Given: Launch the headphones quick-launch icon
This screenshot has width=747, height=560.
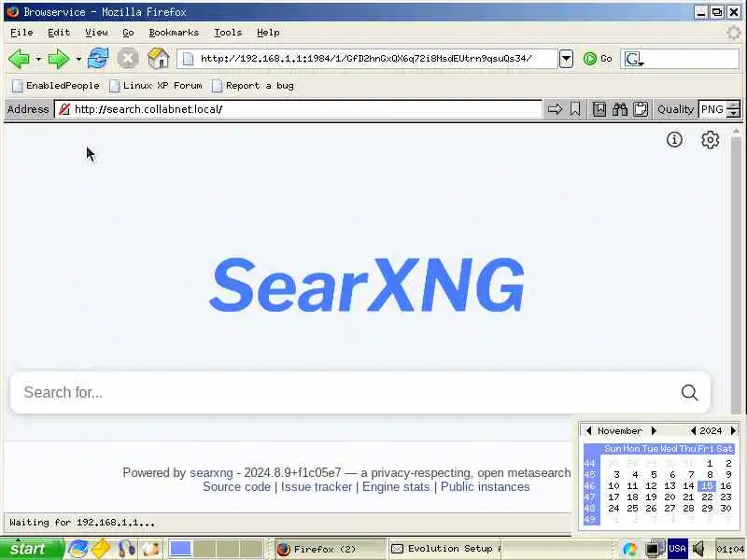Looking at the screenshot, I should (x=126, y=549).
